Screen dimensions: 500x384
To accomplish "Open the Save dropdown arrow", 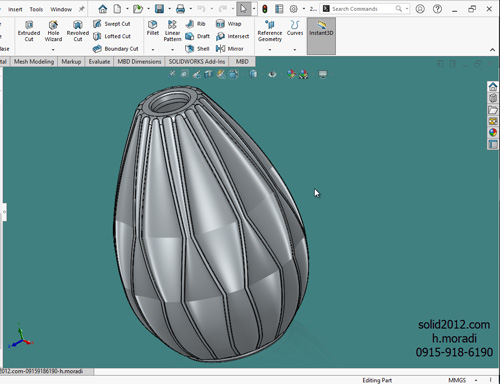I will [x=169, y=9].
